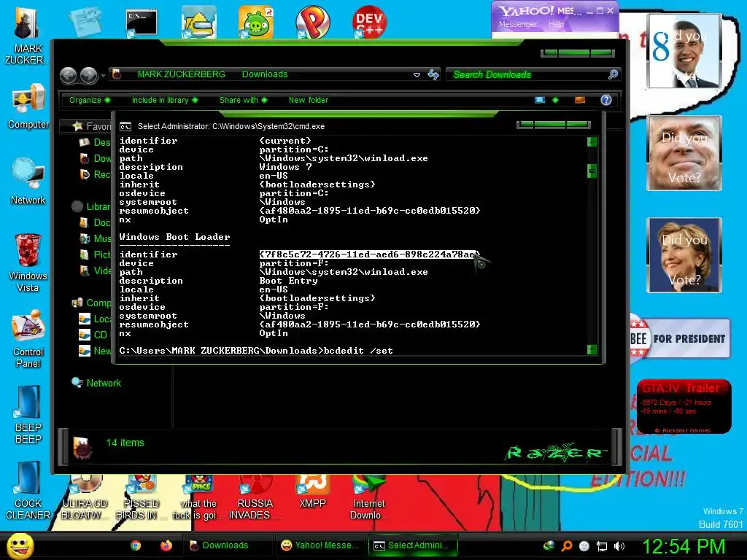Click the smiley face Start button
This screenshot has width=747, height=560.
click(x=20, y=546)
